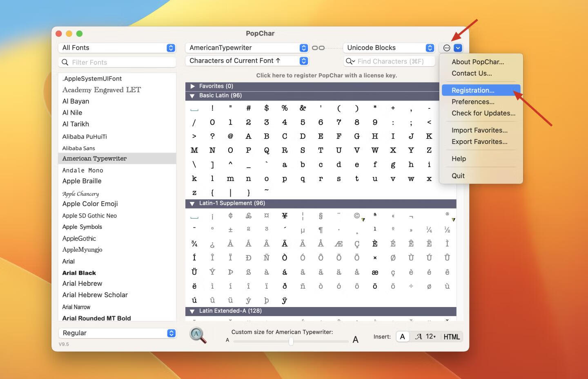Open the Unicode Blocks dropdown

pos(389,48)
